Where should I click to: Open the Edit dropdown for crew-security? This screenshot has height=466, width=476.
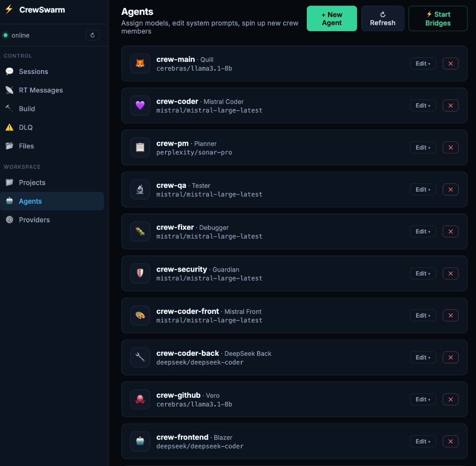coord(423,273)
